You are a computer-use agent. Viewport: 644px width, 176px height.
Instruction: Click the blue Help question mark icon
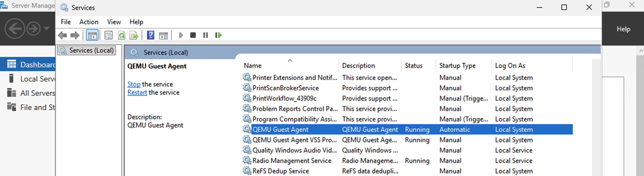click(x=151, y=35)
